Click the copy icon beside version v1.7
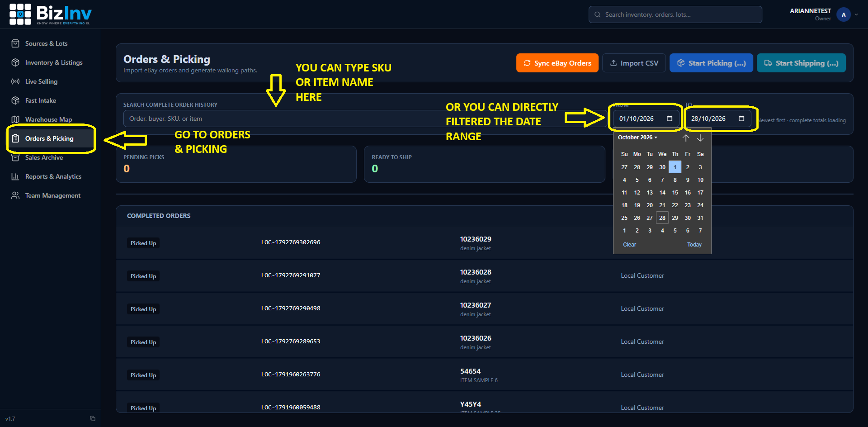This screenshot has height=427, width=868. pyautogui.click(x=93, y=418)
